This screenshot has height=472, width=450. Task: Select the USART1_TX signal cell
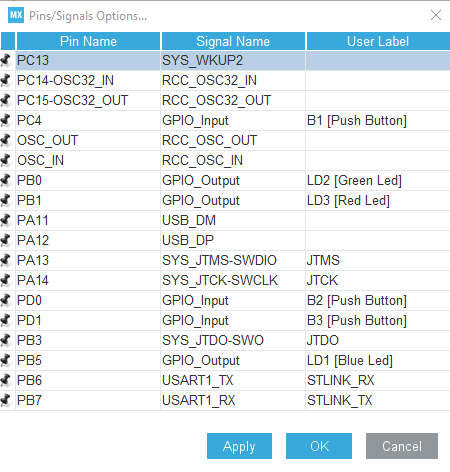pyautogui.click(x=233, y=380)
